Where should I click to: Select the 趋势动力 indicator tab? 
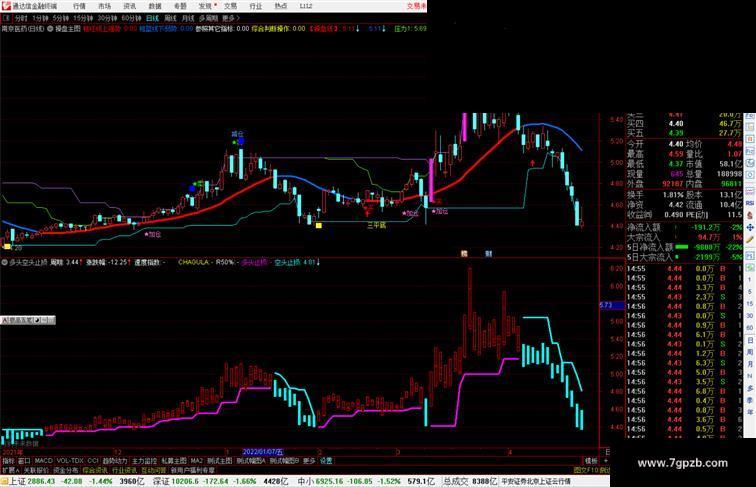(115, 461)
